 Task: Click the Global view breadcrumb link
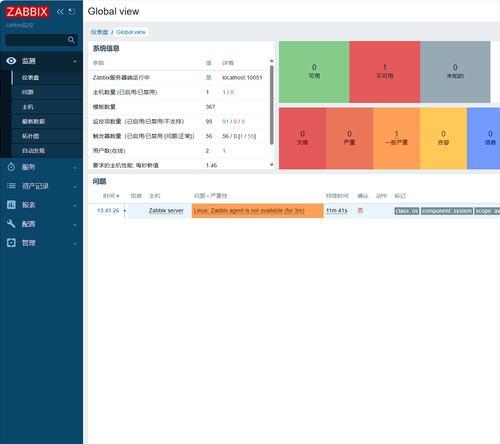coord(131,32)
